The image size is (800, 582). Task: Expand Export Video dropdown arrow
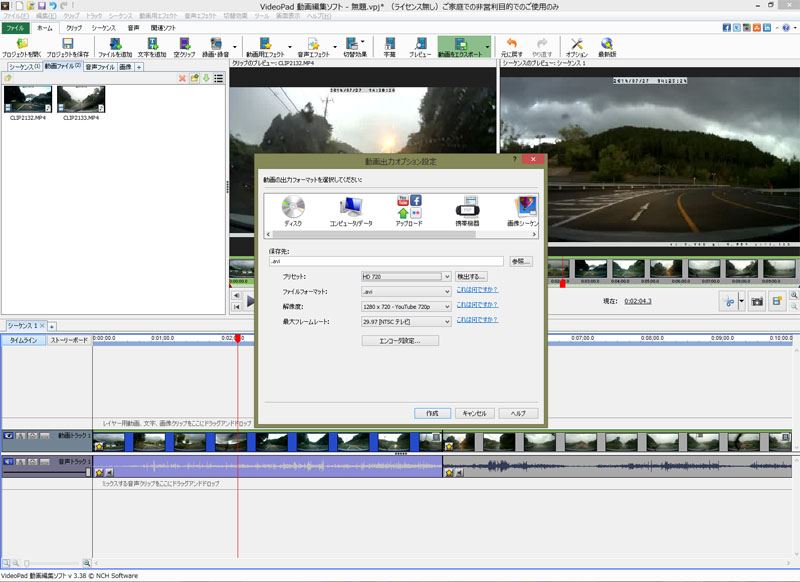point(487,47)
